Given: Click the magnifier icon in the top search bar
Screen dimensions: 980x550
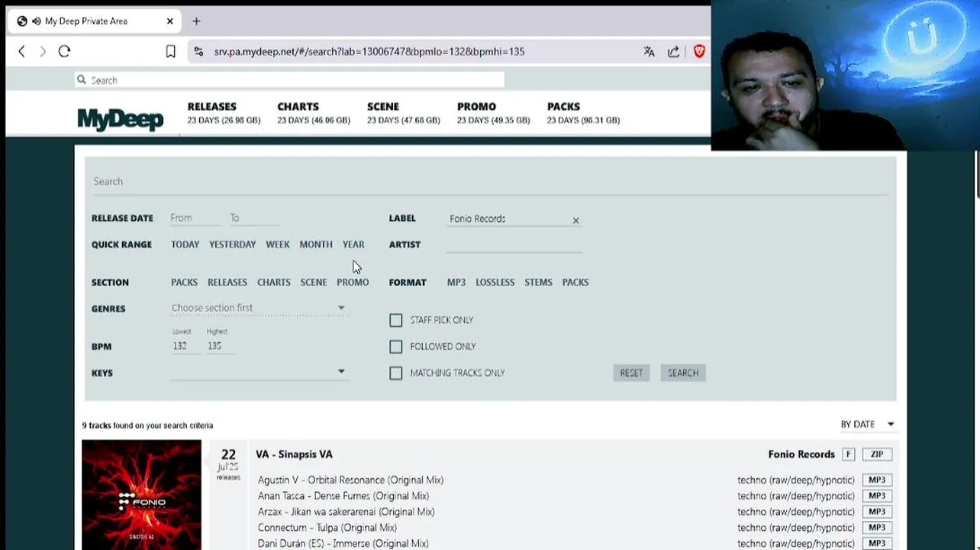Looking at the screenshot, I should click(81, 79).
